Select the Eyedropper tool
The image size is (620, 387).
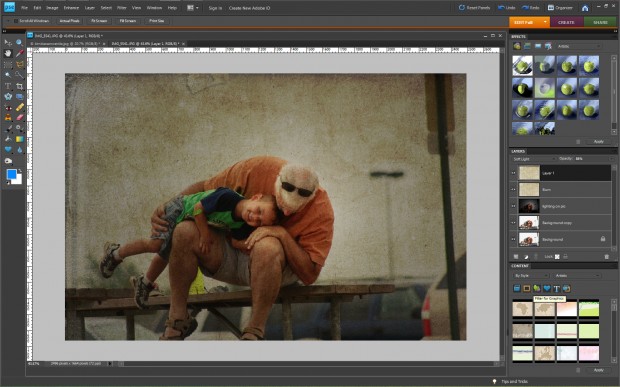(x=19, y=53)
